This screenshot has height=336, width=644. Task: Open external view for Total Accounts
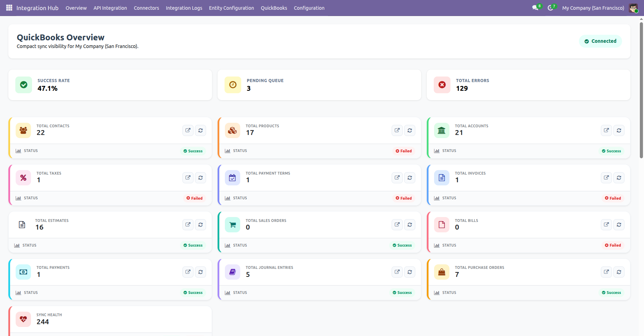(x=606, y=130)
